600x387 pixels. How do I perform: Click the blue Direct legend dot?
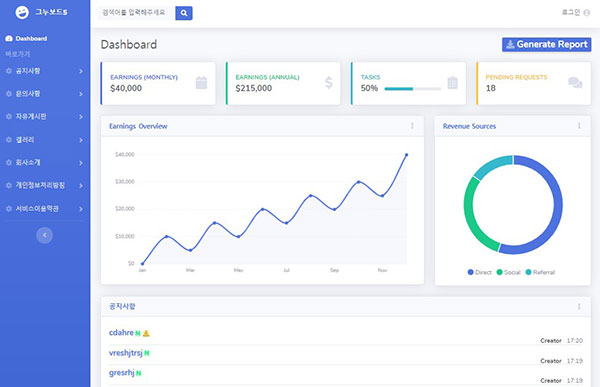(471, 272)
